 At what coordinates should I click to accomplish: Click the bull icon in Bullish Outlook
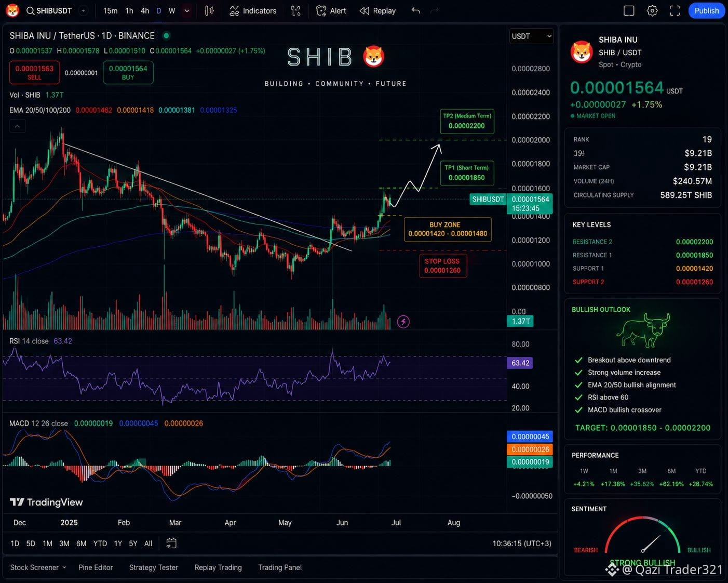pyautogui.click(x=643, y=330)
